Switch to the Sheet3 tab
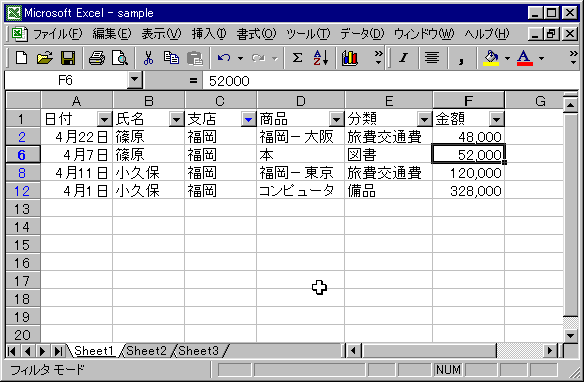 [x=199, y=351]
